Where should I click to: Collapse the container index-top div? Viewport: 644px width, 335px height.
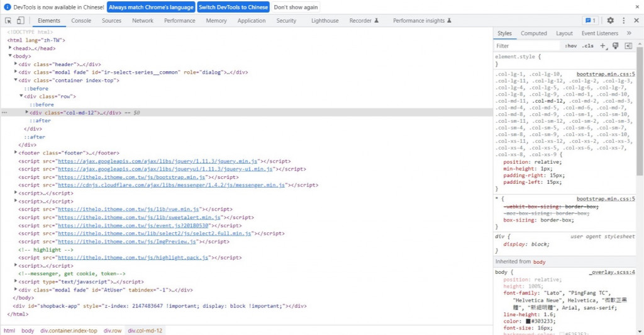coord(16,80)
